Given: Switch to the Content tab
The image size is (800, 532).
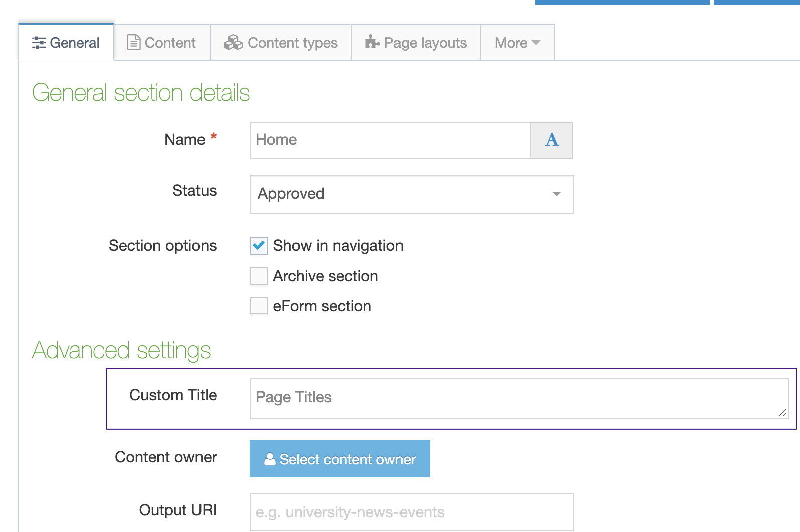Looking at the screenshot, I should coord(162,43).
